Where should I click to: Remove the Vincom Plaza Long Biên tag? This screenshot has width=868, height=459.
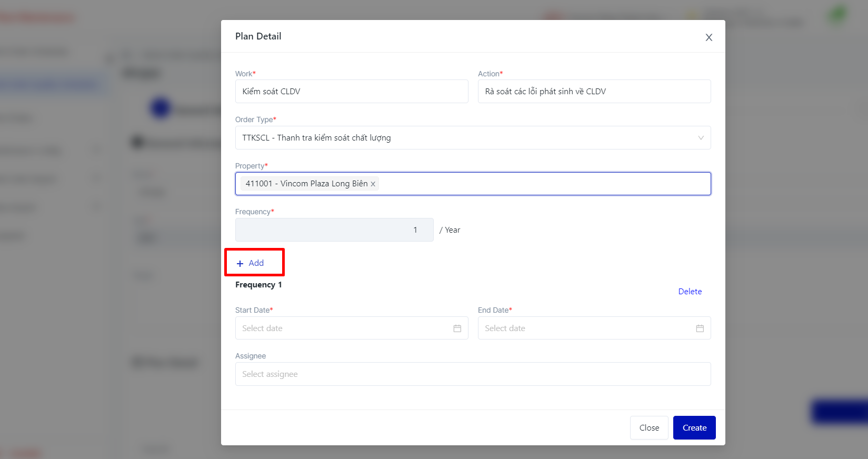click(373, 184)
